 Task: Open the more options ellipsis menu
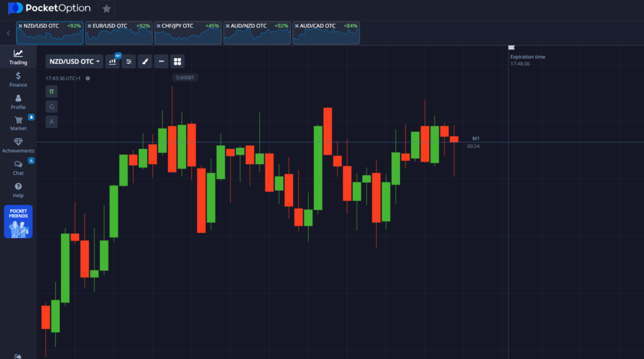click(x=162, y=62)
